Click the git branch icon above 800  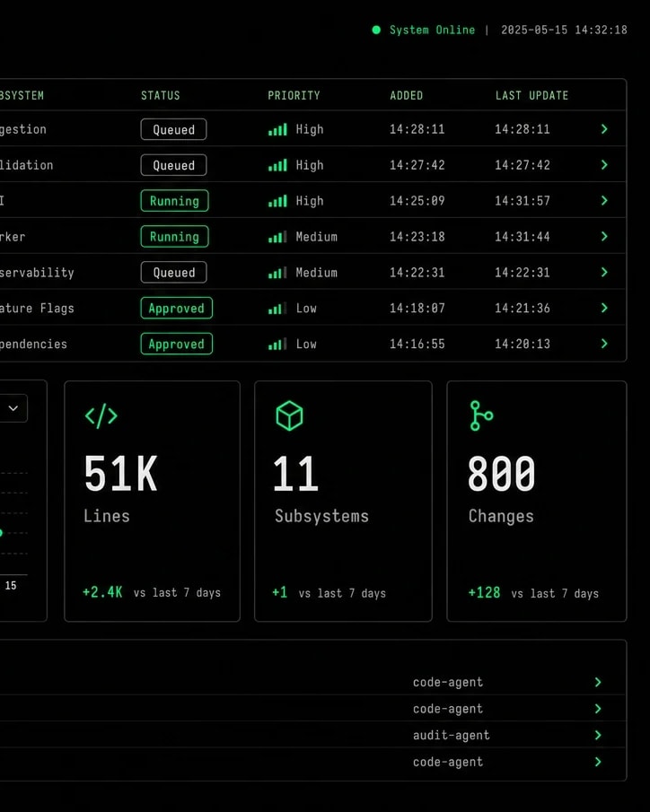[481, 415]
